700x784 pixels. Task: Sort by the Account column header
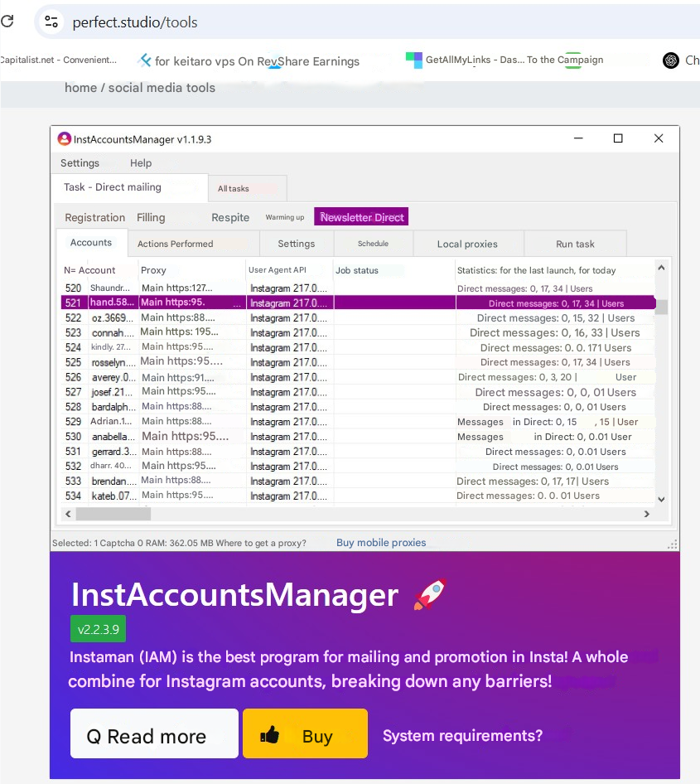coord(97,270)
